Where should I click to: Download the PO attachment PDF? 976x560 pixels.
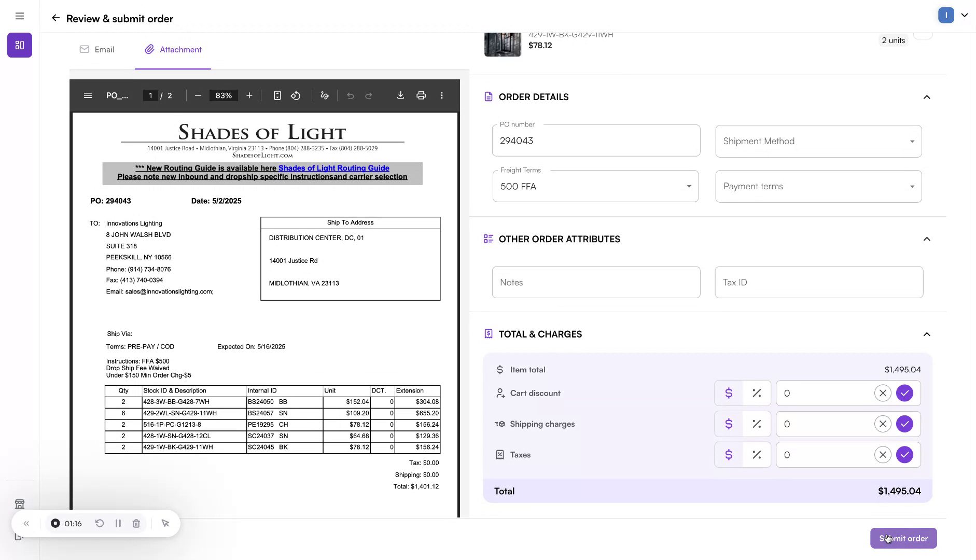click(x=400, y=95)
